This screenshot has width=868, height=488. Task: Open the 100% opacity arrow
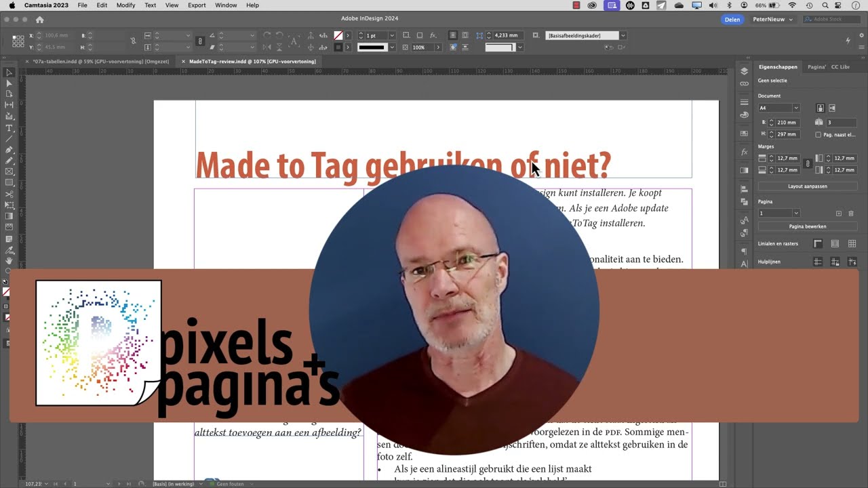click(x=438, y=47)
